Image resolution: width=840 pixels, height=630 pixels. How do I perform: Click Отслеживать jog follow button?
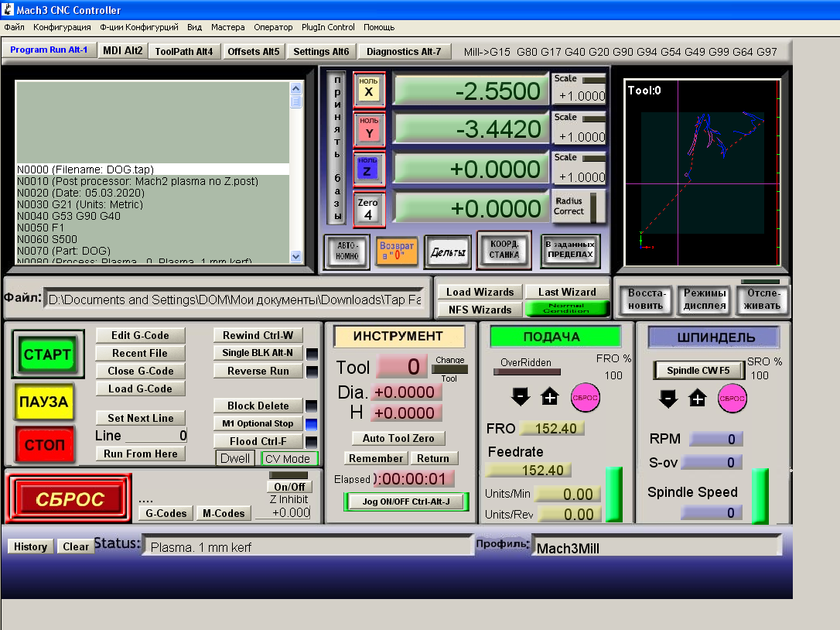pos(763,300)
